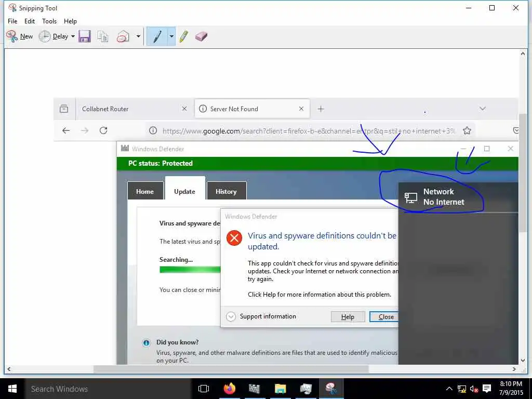Click the red error icon in the dialog
This screenshot has width=532, height=399.
coord(234,238)
